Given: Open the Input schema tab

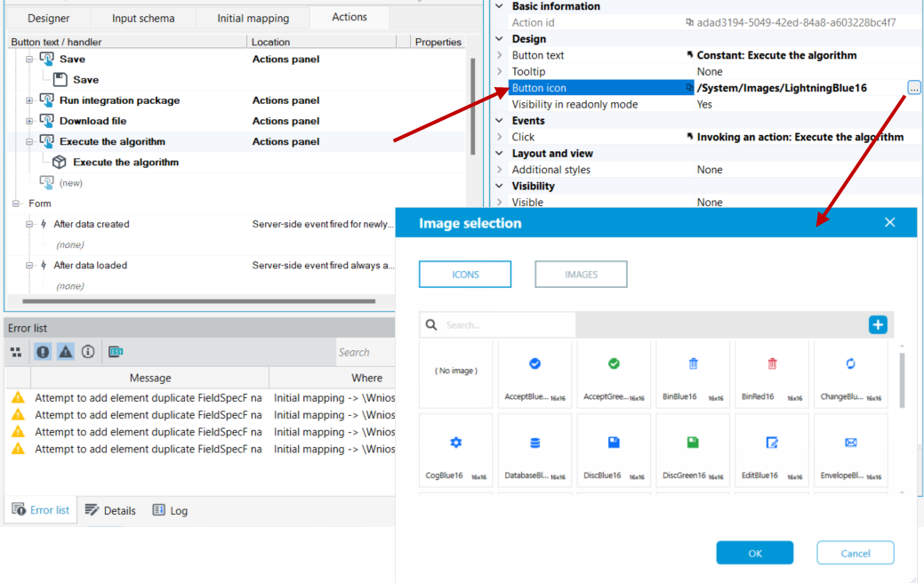Looking at the screenshot, I should click(143, 19).
